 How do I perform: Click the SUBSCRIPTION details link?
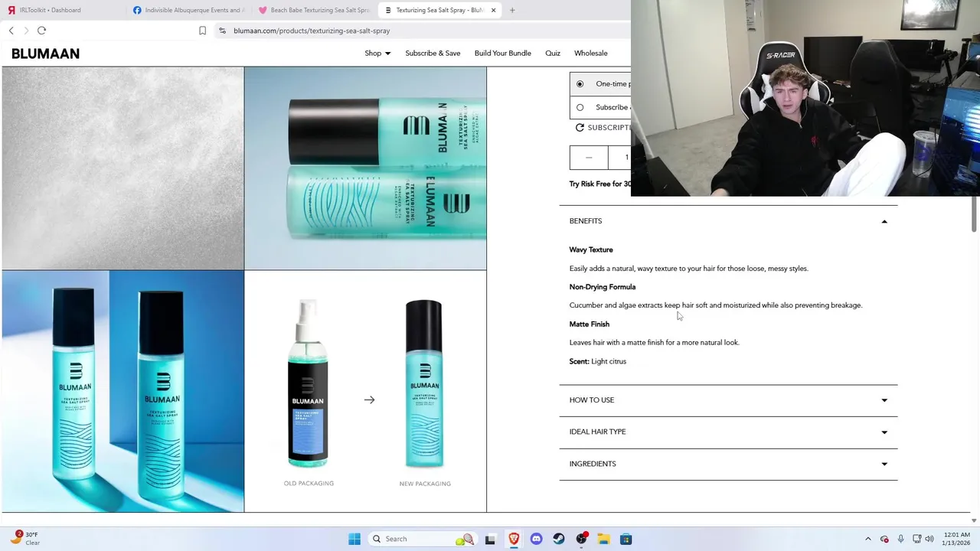tap(609, 128)
